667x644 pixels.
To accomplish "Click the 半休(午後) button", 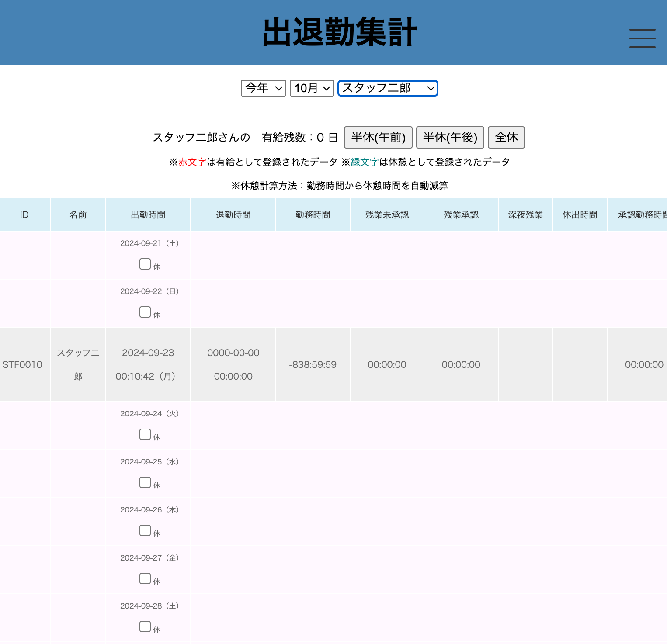I will 450,138.
